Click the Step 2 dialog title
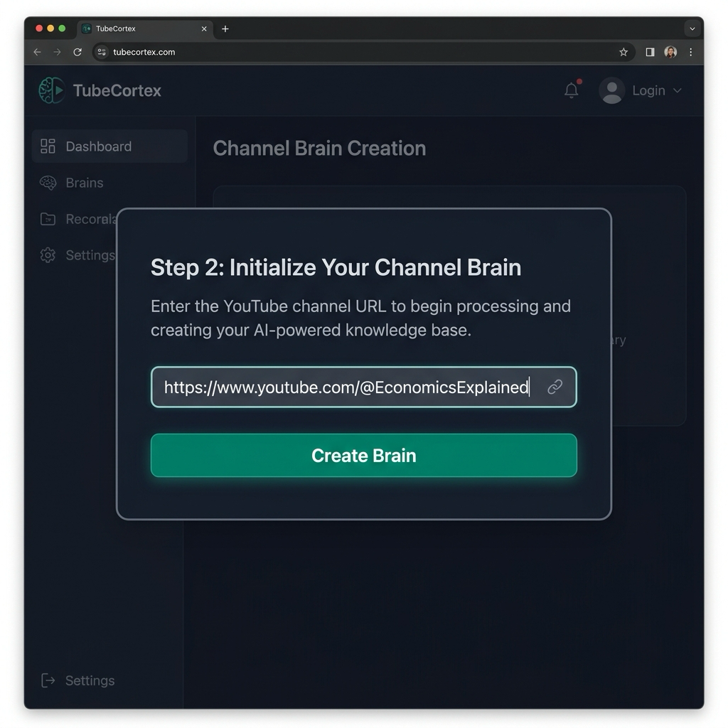728x728 pixels. [336, 267]
